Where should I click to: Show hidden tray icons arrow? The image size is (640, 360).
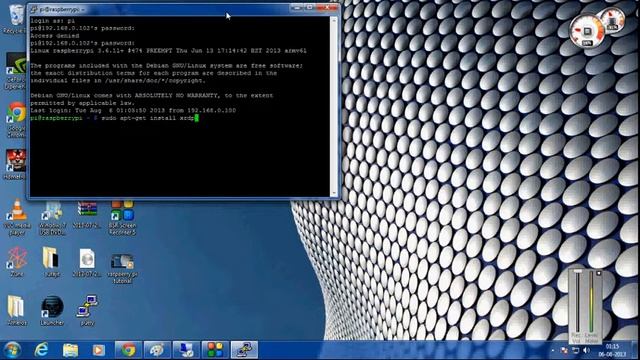(553, 350)
